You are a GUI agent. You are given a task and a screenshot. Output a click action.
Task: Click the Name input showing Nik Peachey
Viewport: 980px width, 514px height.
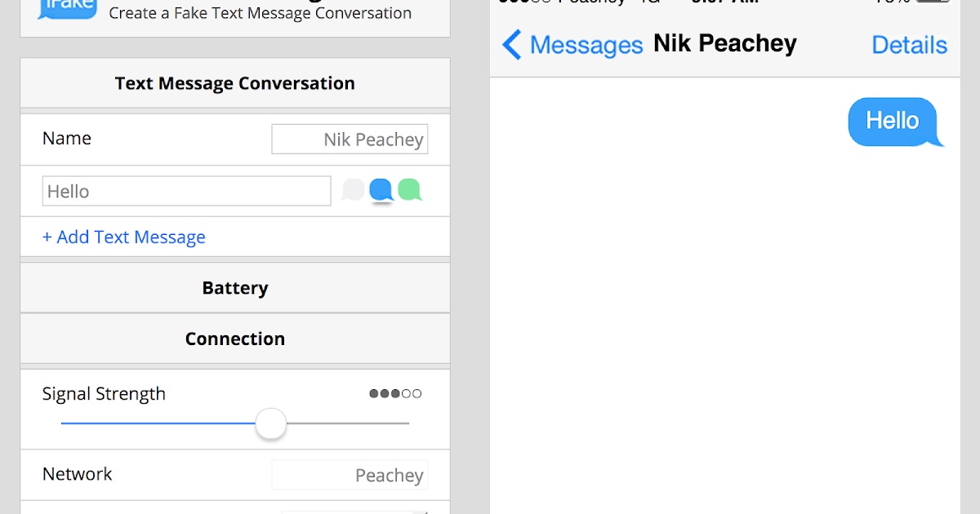350,139
